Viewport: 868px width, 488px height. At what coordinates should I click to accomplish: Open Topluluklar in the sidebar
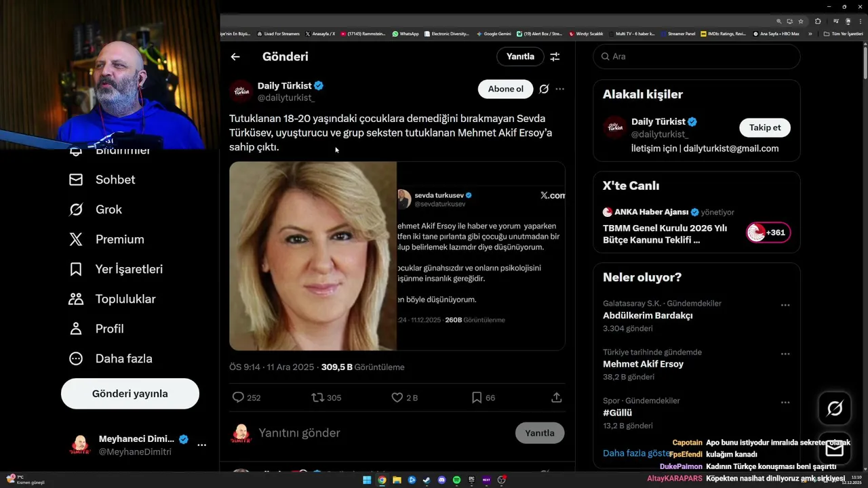(112, 299)
